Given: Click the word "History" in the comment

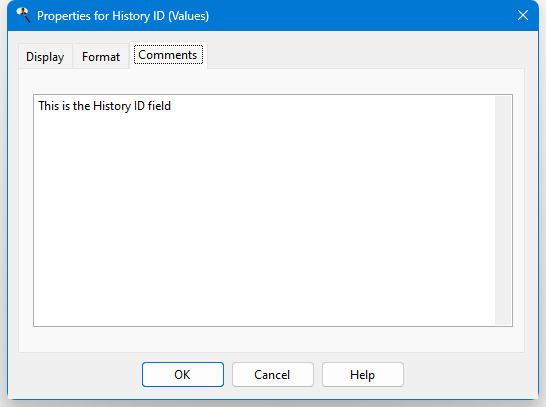Looking at the screenshot, I should click(x=112, y=106).
